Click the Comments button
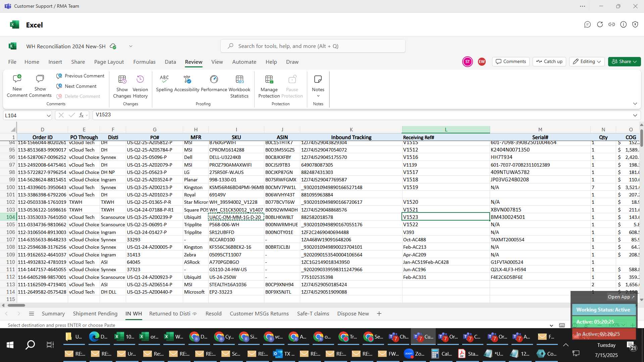This screenshot has height=362, width=644. click(x=511, y=62)
